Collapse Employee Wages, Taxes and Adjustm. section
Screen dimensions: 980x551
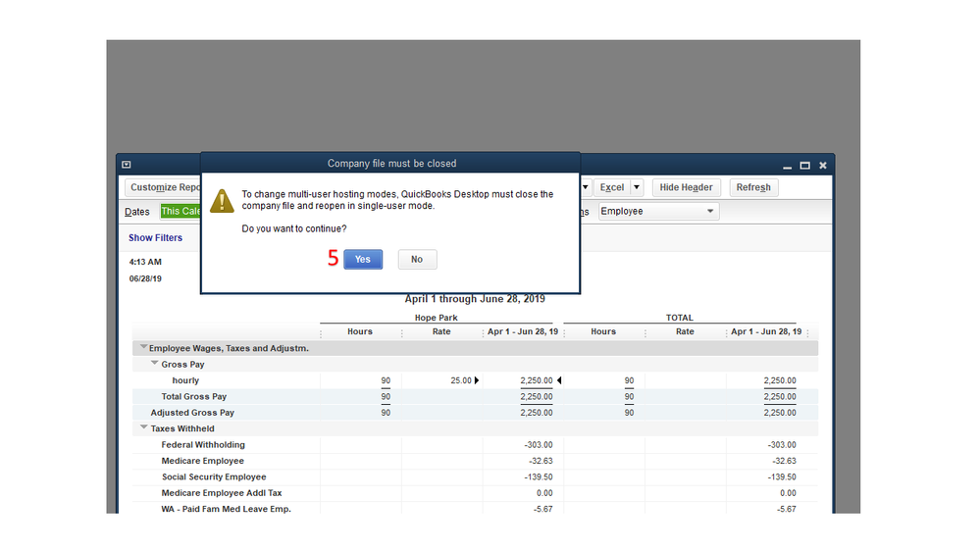coord(144,347)
